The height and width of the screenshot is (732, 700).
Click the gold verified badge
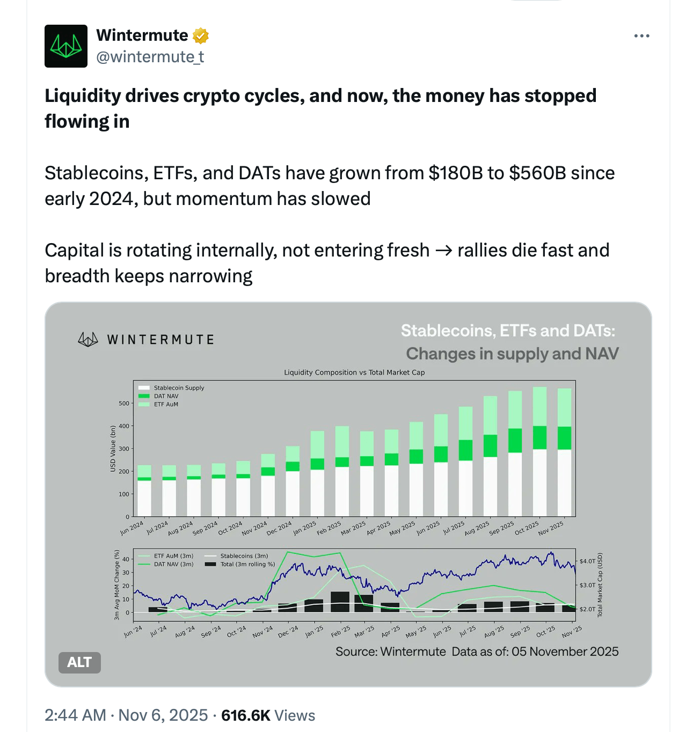(201, 36)
